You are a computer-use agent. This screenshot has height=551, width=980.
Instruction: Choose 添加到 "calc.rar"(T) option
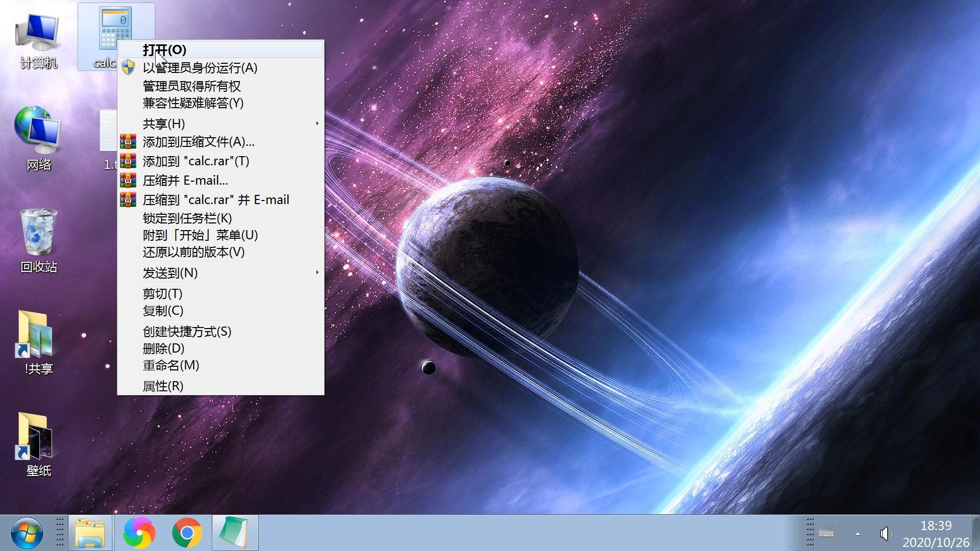[196, 161]
